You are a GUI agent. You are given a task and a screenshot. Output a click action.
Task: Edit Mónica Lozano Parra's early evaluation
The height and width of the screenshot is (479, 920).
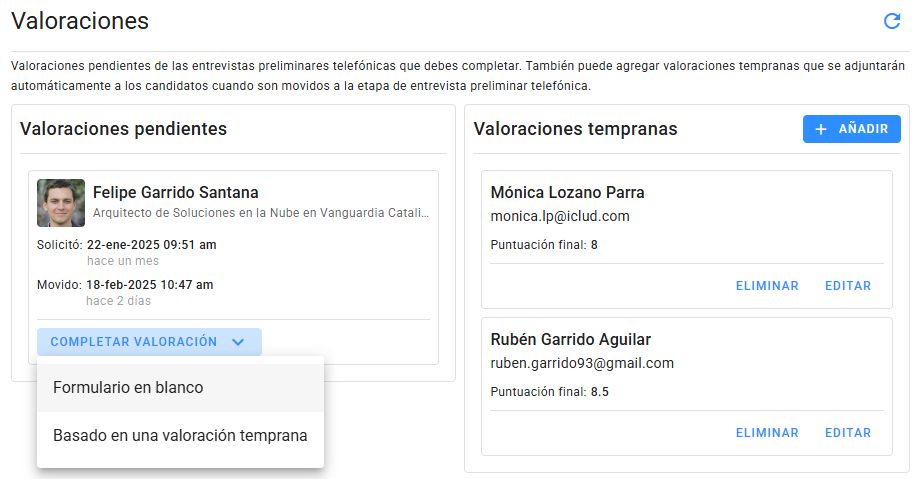pos(847,286)
